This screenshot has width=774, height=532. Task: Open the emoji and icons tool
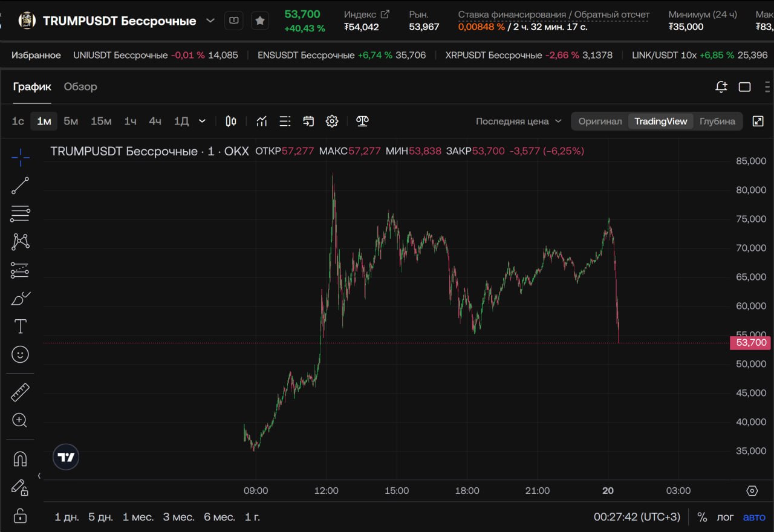[x=20, y=354]
